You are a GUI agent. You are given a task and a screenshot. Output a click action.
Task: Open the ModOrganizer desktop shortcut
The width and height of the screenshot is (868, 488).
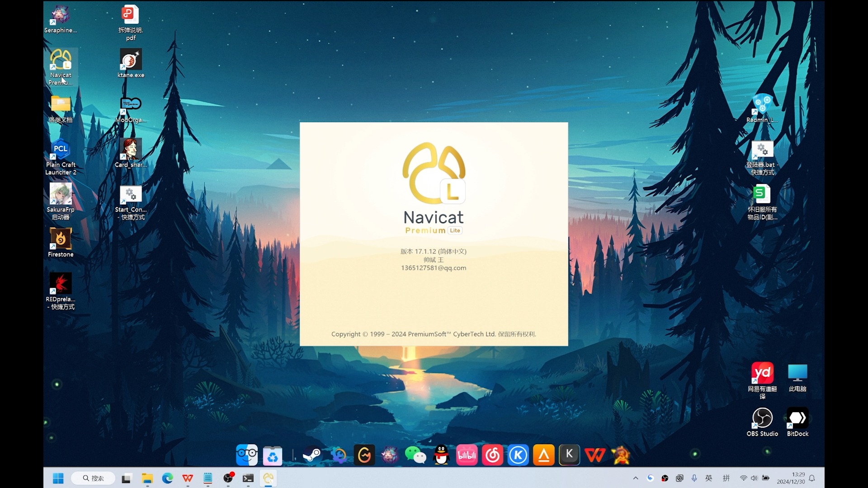[131, 109]
